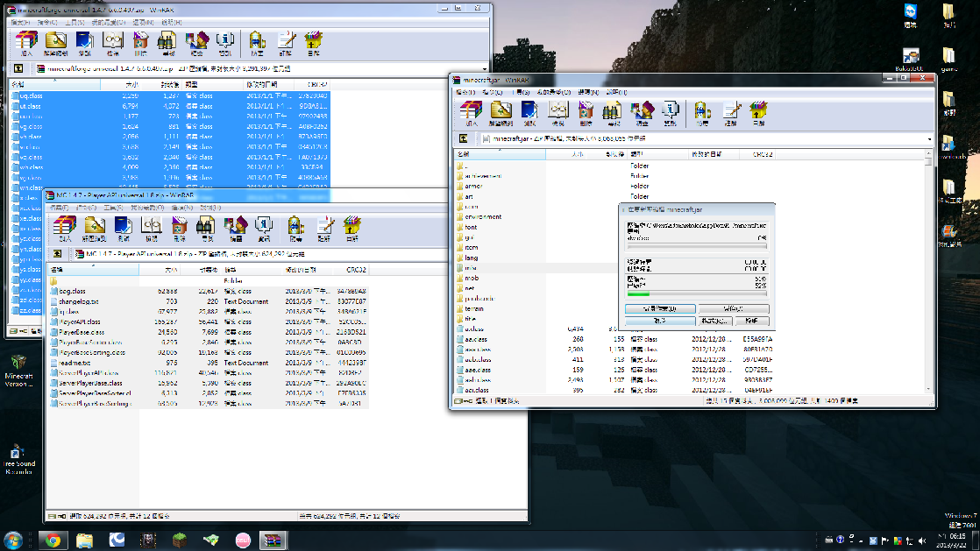This screenshot has width=980, height=551.
Task: Click the Find binoculars icon in minecraft.jar window
Action: (613, 112)
